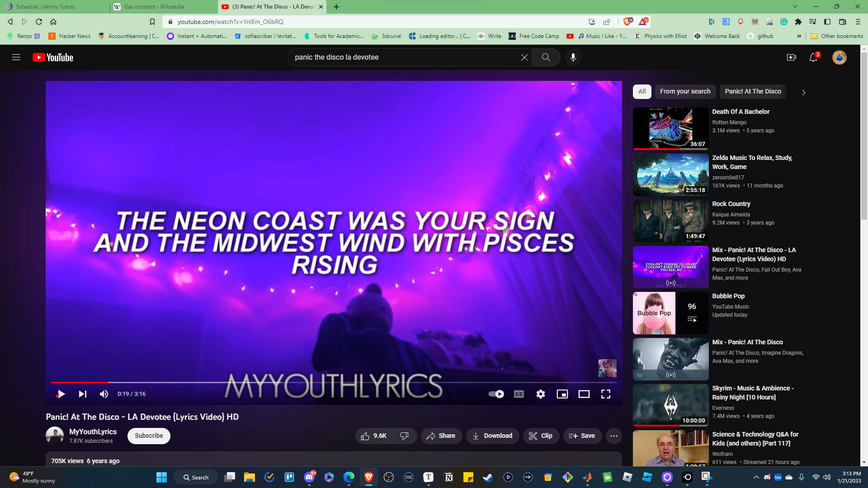Expand more filter chips with arrow
The height and width of the screenshot is (488, 868).
click(x=803, y=92)
